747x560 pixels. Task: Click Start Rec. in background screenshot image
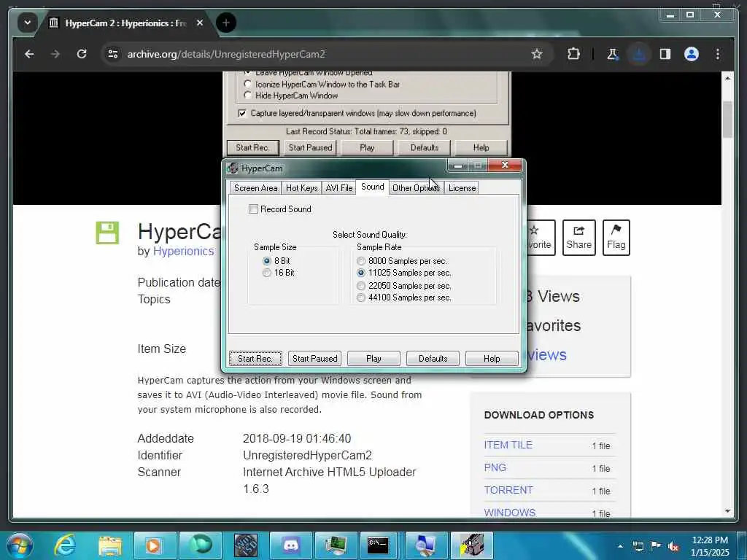point(252,147)
